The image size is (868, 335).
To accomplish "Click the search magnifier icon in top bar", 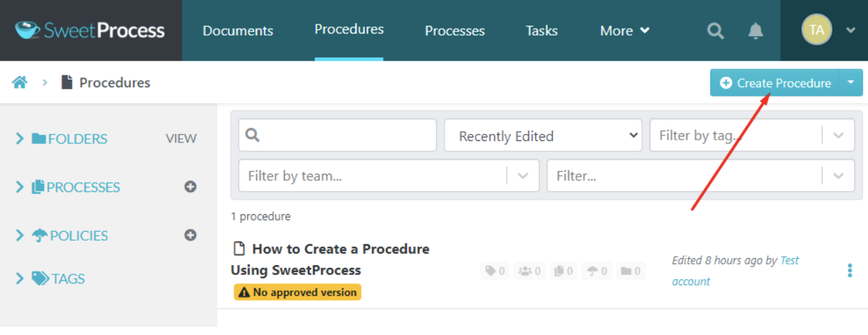I will coord(715,31).
